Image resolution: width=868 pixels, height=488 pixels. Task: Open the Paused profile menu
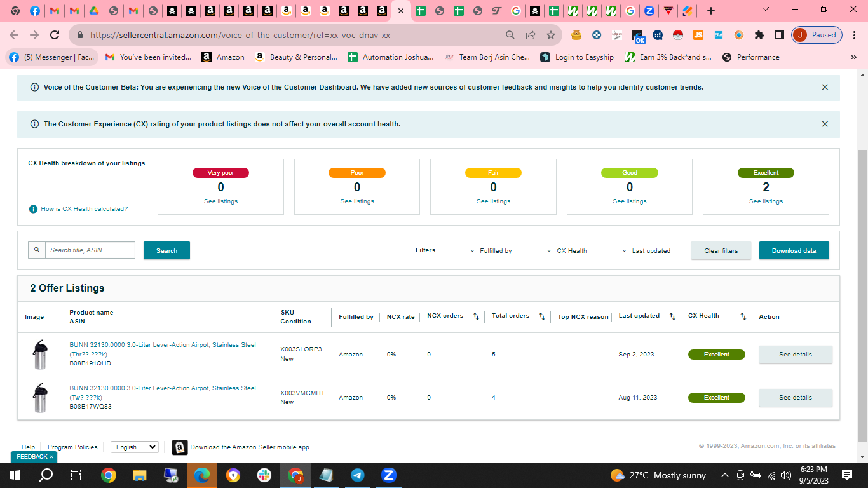click(817, 35)
